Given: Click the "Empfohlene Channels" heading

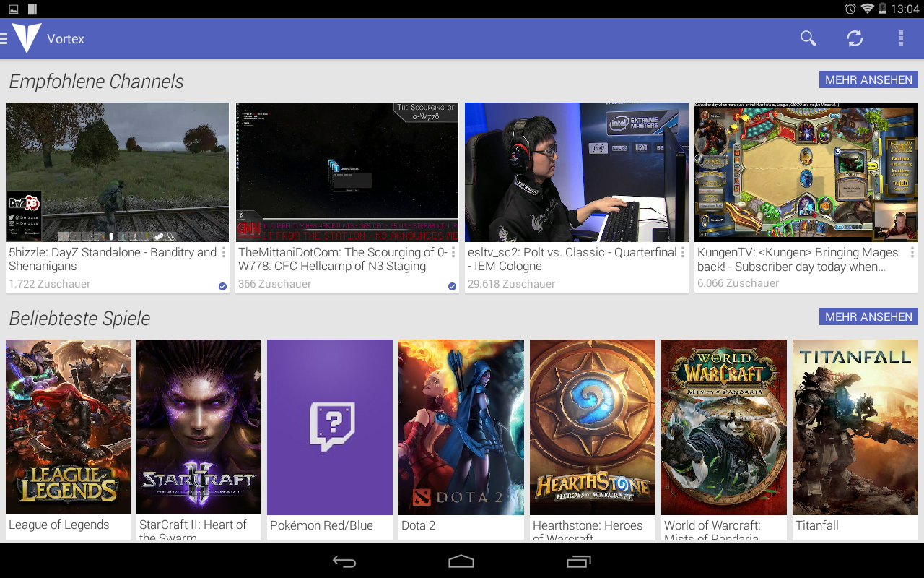Looking at the screenshot, I should pyautogui.click(x=96, y=82).
